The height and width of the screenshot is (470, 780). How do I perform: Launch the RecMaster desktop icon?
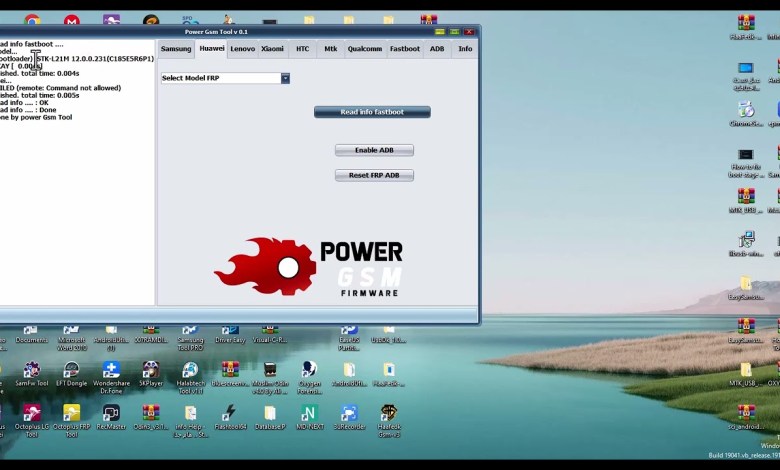tap(111, 413)
